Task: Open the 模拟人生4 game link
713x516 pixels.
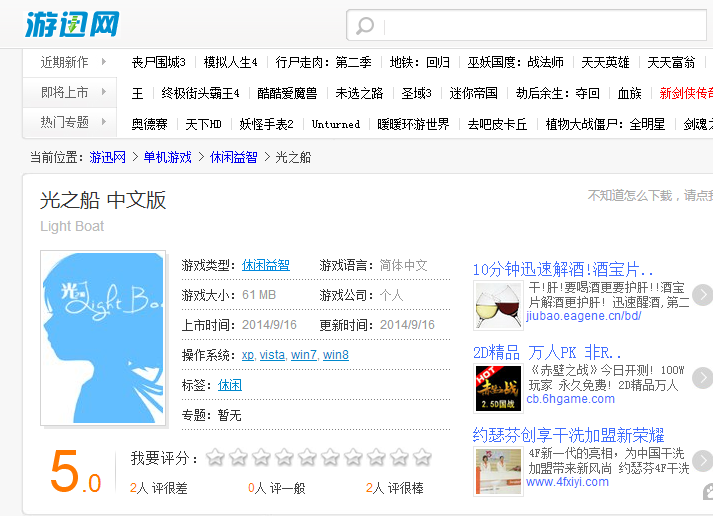Action: 231,62
